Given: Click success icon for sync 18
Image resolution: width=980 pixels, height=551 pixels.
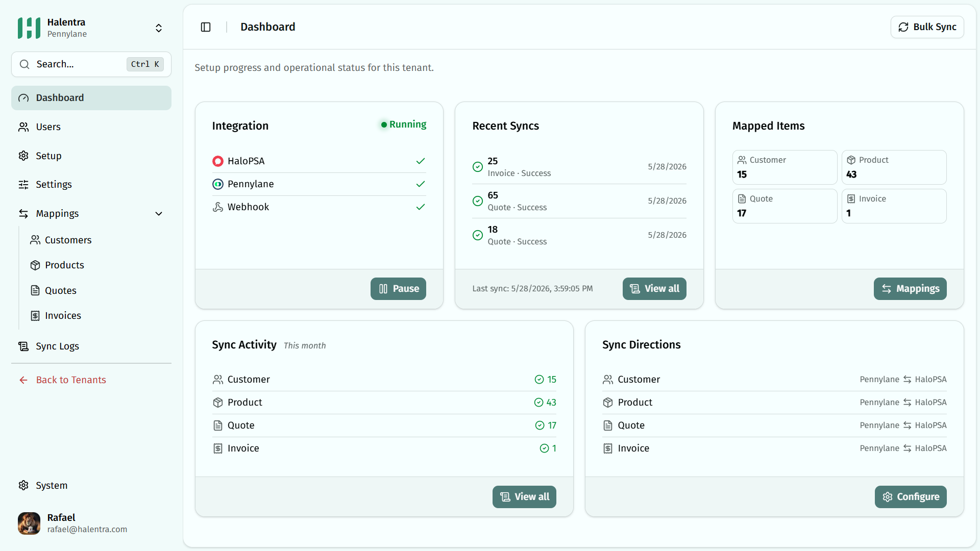Looking at the screenshot, I should (478, 235).
